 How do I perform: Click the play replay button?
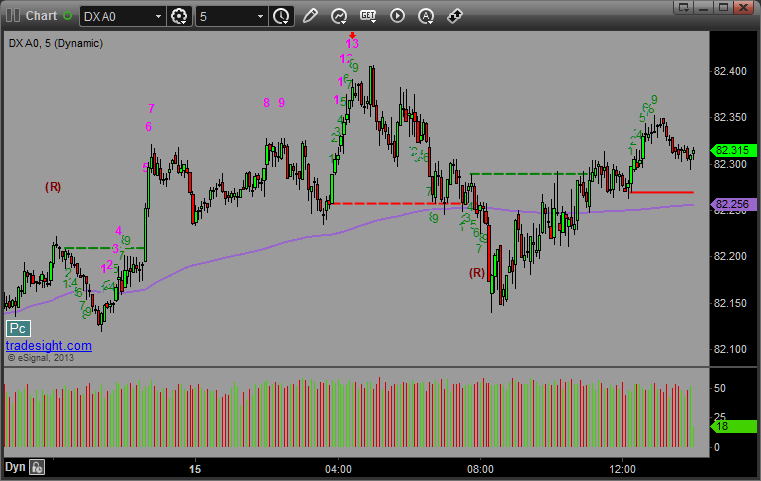coord(397,16)
